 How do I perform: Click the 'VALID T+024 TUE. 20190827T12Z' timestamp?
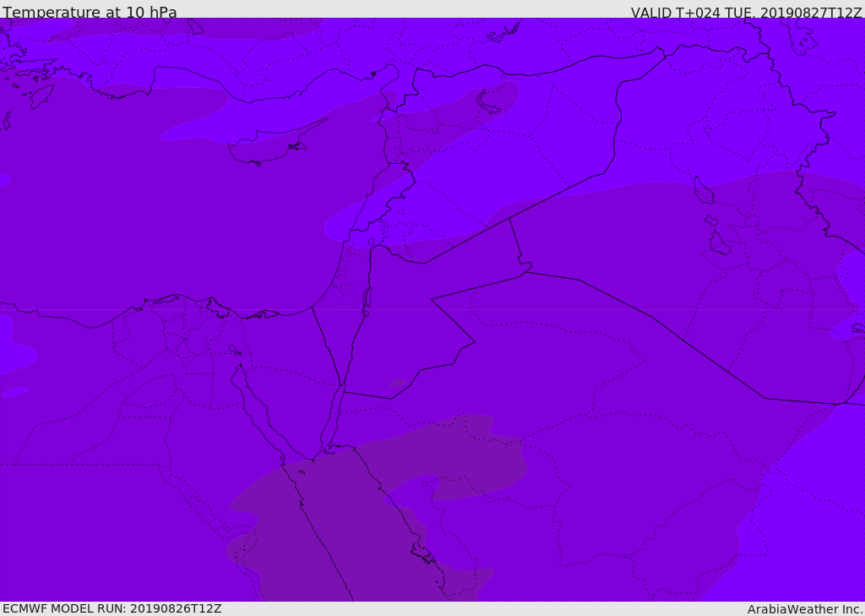click(747, 12)
